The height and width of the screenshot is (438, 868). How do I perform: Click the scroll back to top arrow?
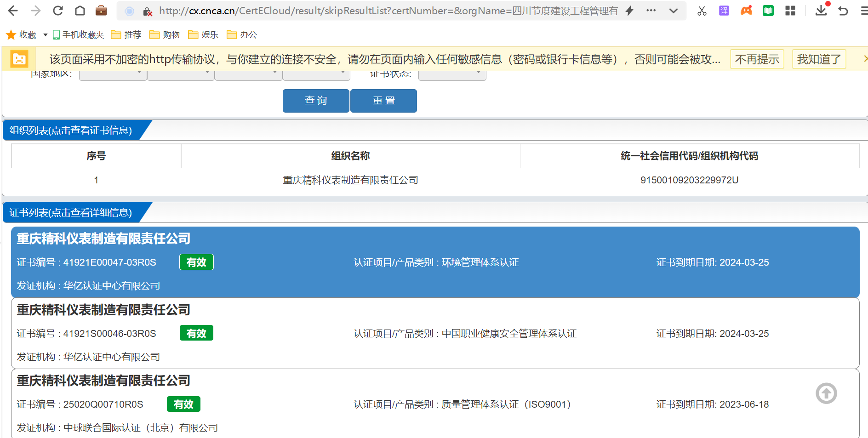coord(826,393)
